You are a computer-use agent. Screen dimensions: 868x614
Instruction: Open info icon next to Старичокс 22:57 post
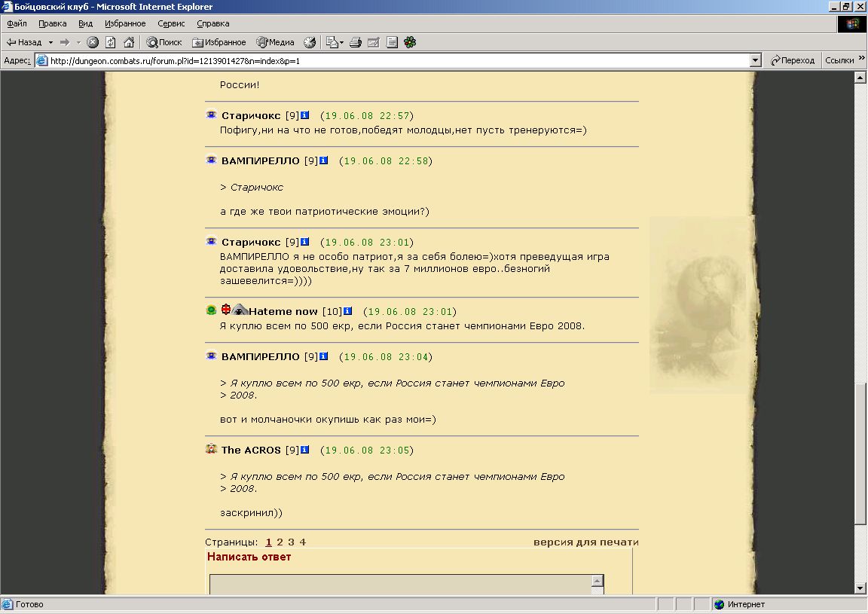[x=304, y=115]
